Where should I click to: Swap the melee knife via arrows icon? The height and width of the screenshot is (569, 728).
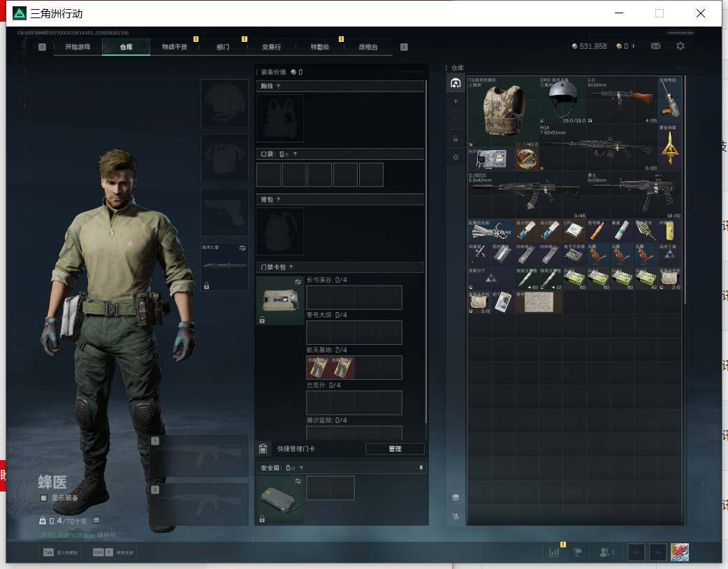point(242,248)
